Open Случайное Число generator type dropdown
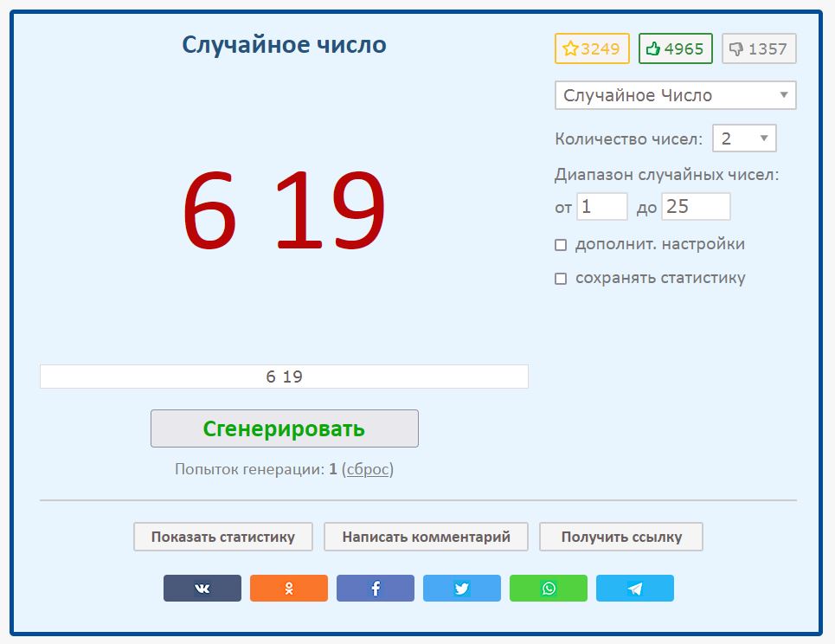The width and height of the screenshot is (835, 644). pos(675,95)
